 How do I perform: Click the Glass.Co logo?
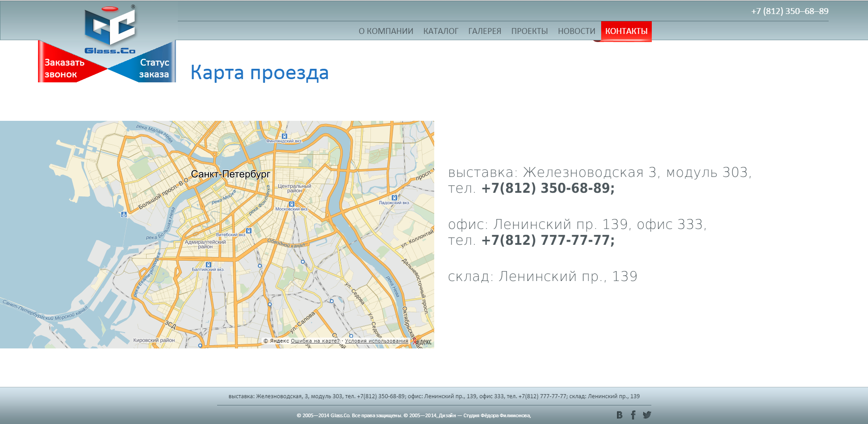tap(110, 30)
